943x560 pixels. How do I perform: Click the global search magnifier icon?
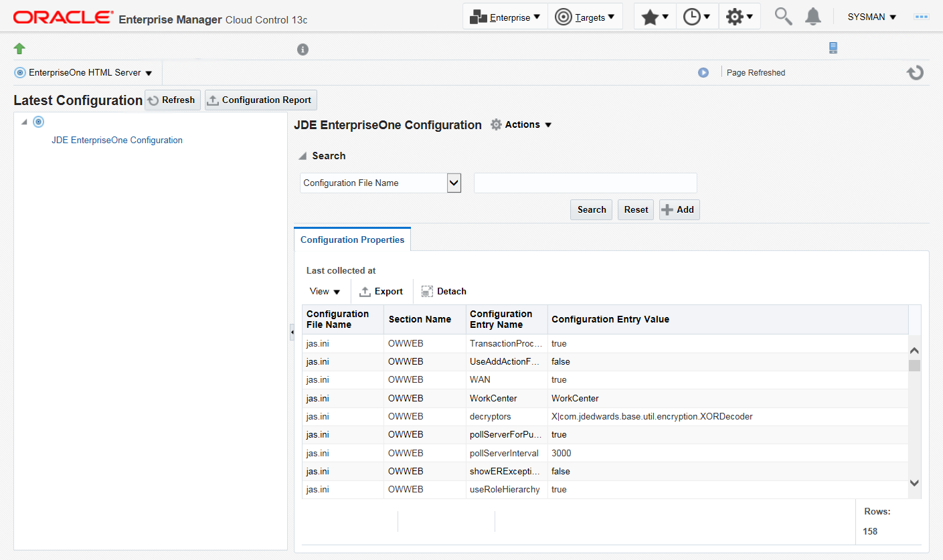click(783, 16)
